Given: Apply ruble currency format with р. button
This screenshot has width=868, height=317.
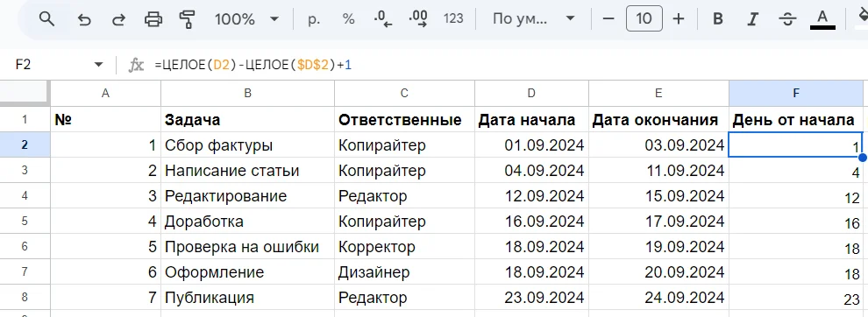Looking at the screenshot, I should [x=315, y=19].
